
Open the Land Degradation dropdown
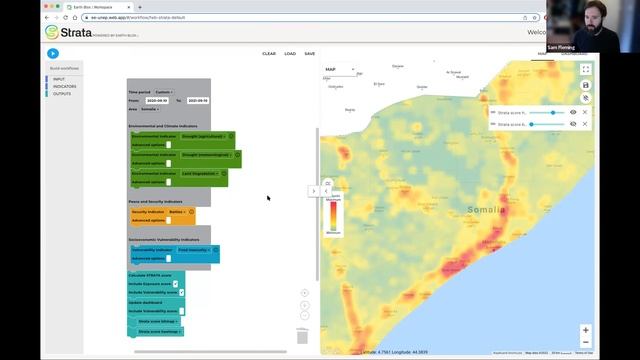(200, 173)
